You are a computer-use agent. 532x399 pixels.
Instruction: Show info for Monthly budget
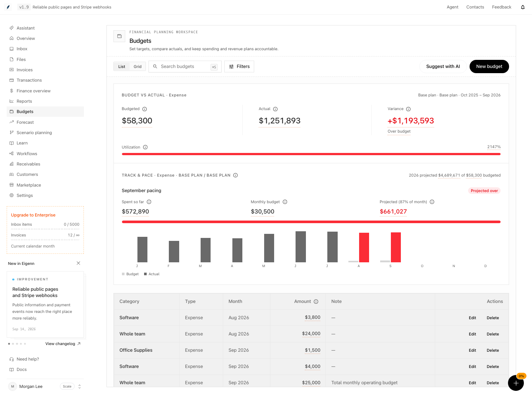point(285,202)
